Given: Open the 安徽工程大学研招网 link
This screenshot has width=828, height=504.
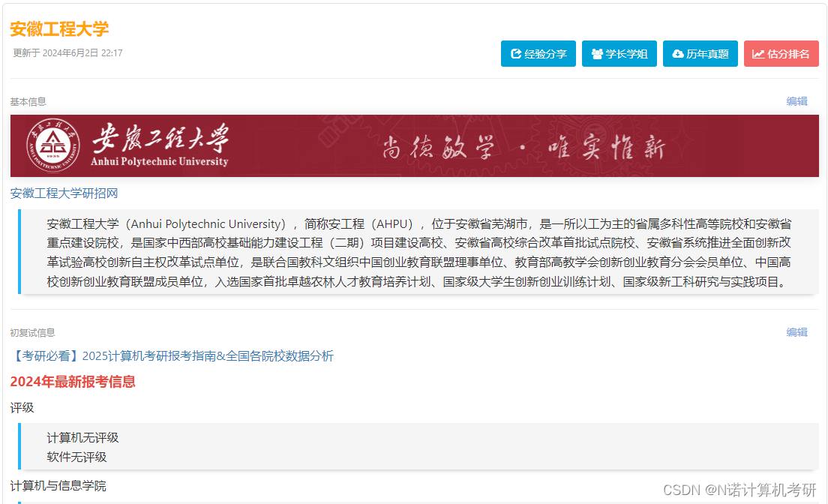Looking at the screenshot, I should coord(64,193).
